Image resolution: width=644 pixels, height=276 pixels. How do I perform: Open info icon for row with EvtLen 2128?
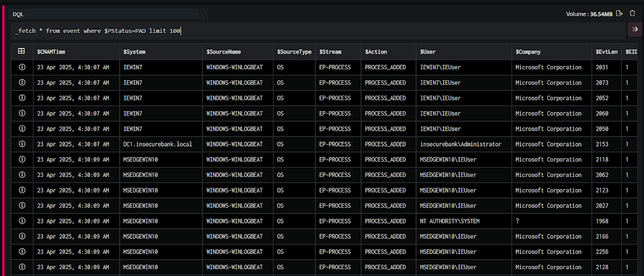(x=22, y=267)
